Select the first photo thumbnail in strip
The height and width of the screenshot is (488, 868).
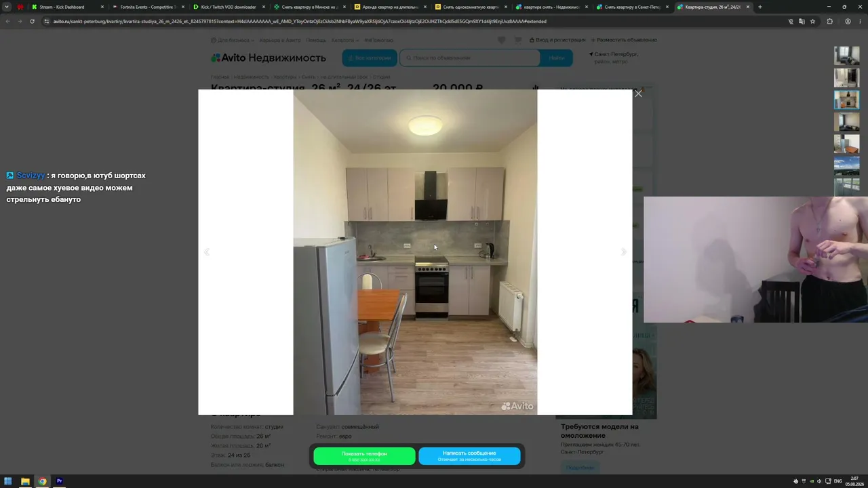[846, 56]
